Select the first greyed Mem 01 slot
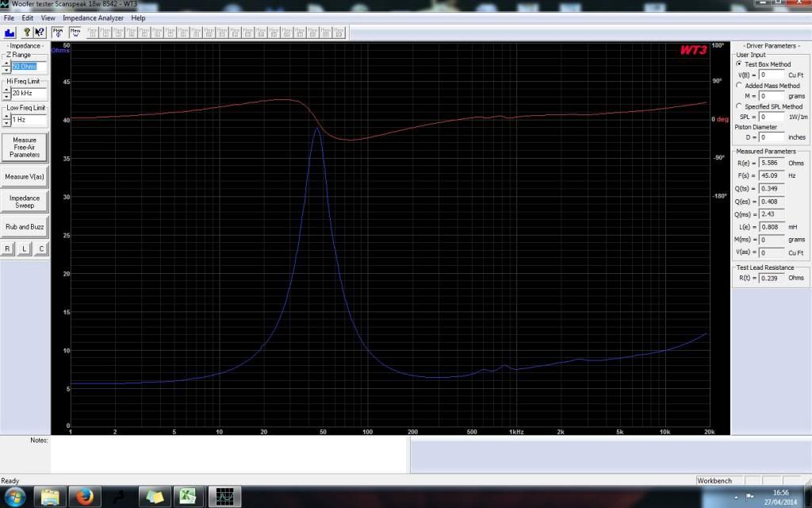The image size is (812, 508). click(93, 33)
